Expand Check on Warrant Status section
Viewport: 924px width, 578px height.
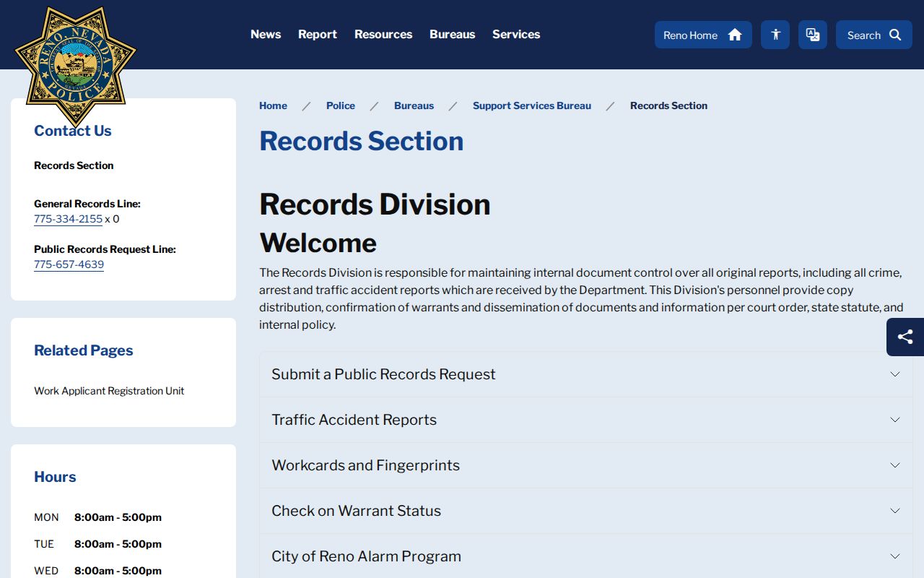(x=585, y=511)
